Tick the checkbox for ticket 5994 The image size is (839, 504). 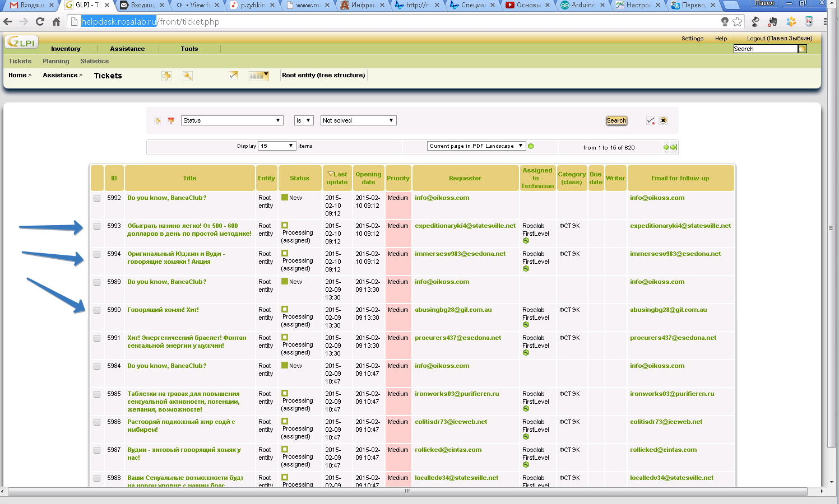(x=97, y=254)
